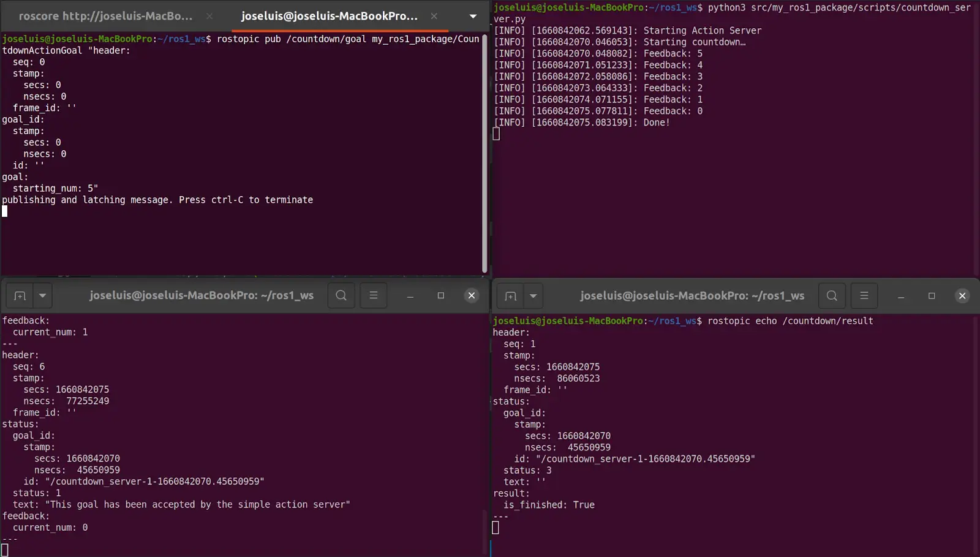The image size is (980, 557).
Task: Minimize the feedback output terminal window
Action: coord(410,296)
